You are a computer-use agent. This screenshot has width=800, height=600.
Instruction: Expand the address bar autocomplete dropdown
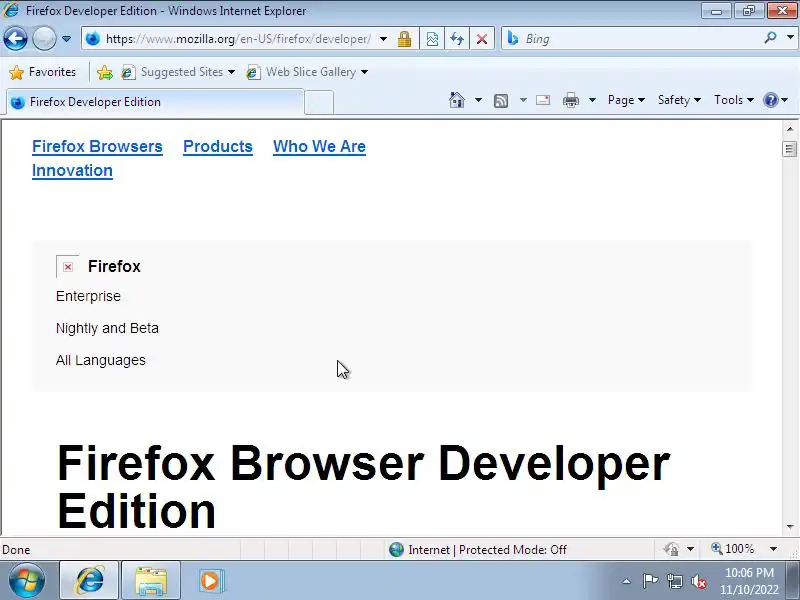tap(383, 39)
